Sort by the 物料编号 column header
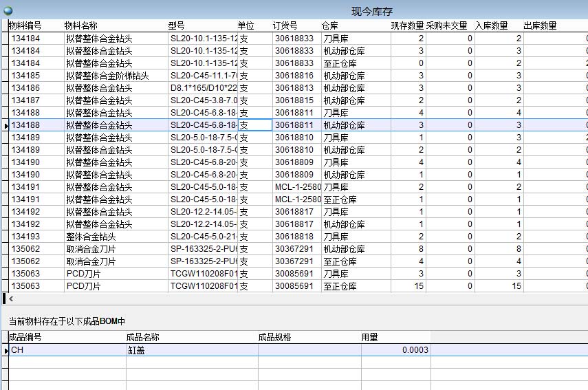588x390 pixels. [x=25, y=25]
